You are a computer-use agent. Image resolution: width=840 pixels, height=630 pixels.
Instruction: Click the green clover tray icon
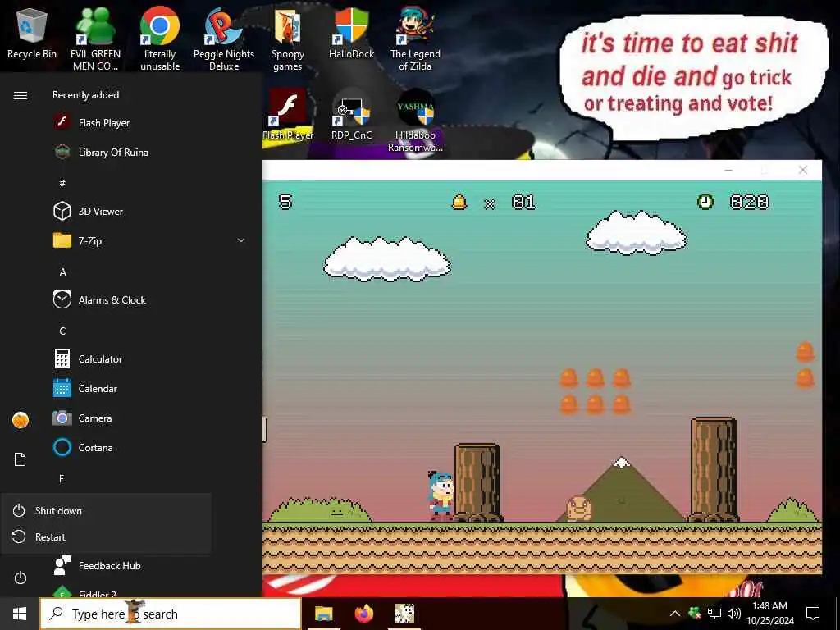pos(694,614)
